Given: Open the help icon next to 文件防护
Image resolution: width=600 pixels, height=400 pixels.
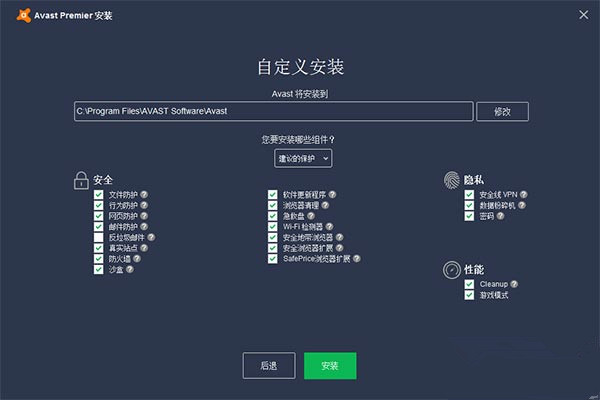Looking at the screenshot, I should pos(144,194).
